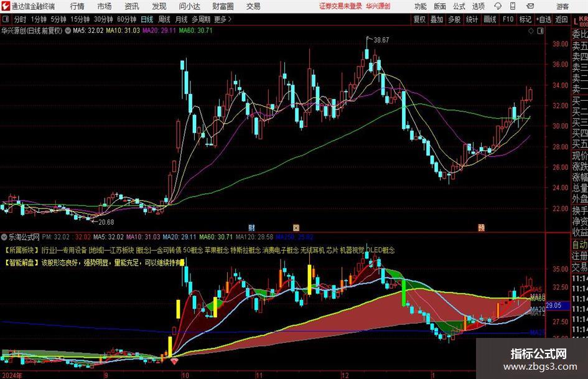Switch to the 1分钟 period tab

click(x=39, y=19)
